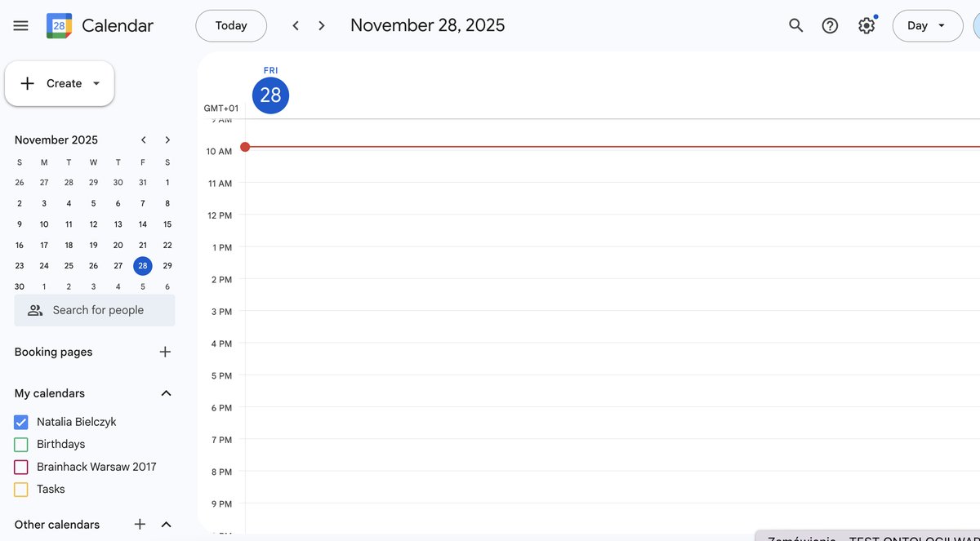Select November 30 in mini calendar
Viewport: 980px width, 541px height.
(x=20, y=286)
